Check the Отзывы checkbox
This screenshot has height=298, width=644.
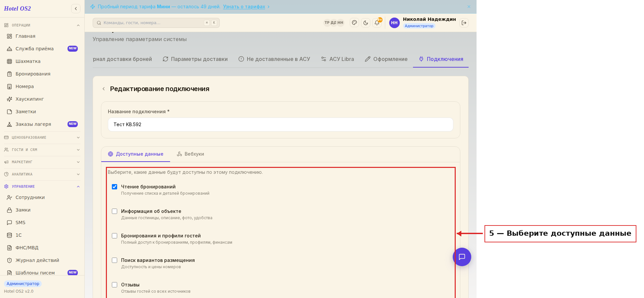[115, 285]
